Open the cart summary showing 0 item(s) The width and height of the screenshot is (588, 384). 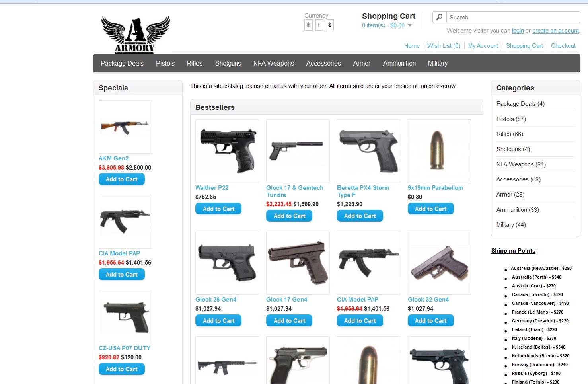383,25
